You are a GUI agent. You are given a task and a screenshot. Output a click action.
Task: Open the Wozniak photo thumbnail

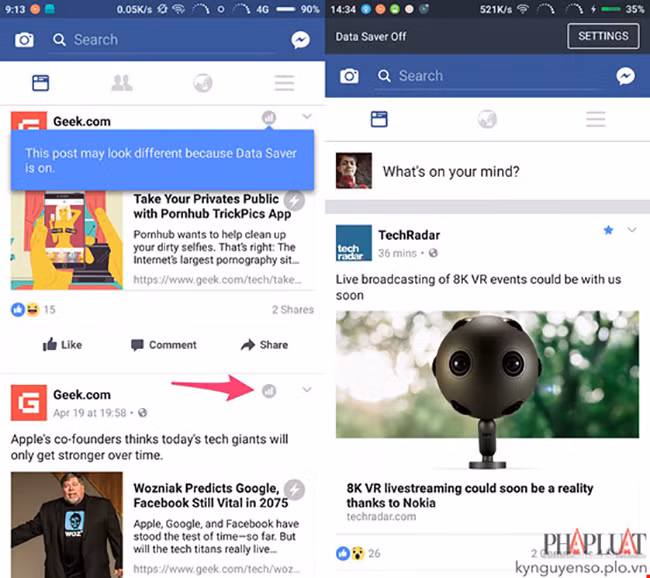click(x=67, y=525)
